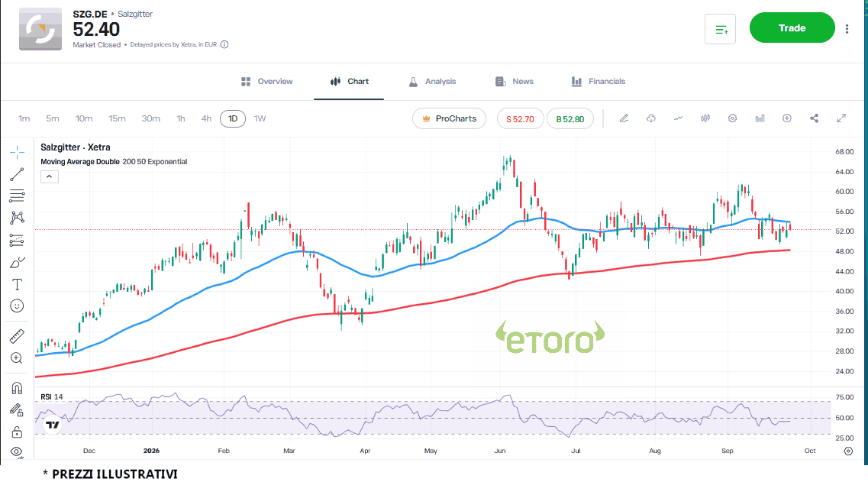Open the time axis settings gear
868x482 pixels.
(x=848, y=451)
